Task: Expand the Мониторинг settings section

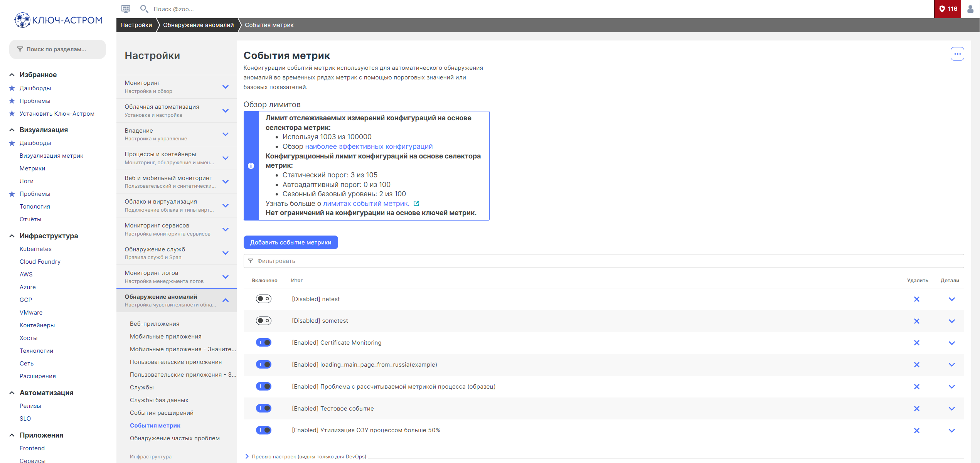Action: [226, 87]
